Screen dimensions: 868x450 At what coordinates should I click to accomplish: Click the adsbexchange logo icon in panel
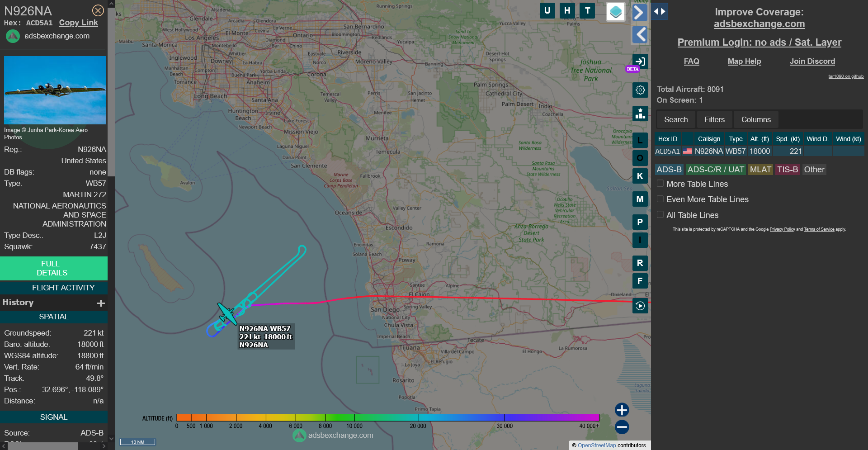click(13, 36)
